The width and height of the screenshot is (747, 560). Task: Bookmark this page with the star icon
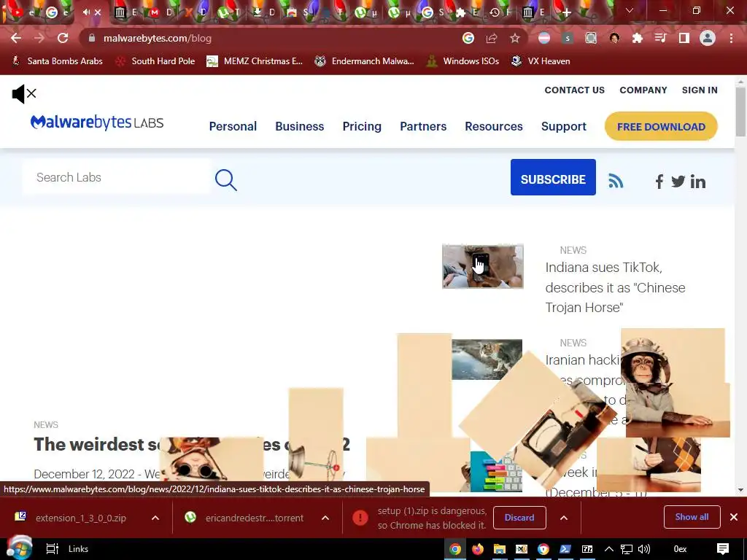click(x=515, y=38)
